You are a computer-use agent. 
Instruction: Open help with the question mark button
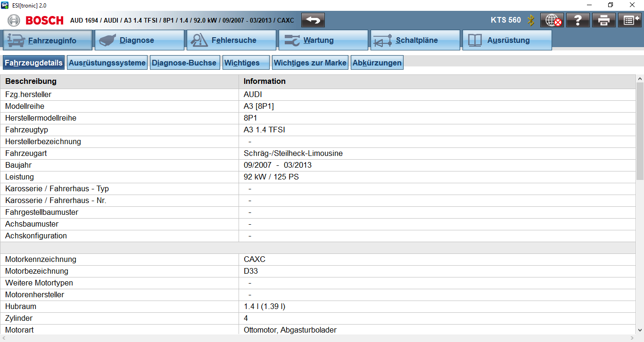tap(578, 20)
